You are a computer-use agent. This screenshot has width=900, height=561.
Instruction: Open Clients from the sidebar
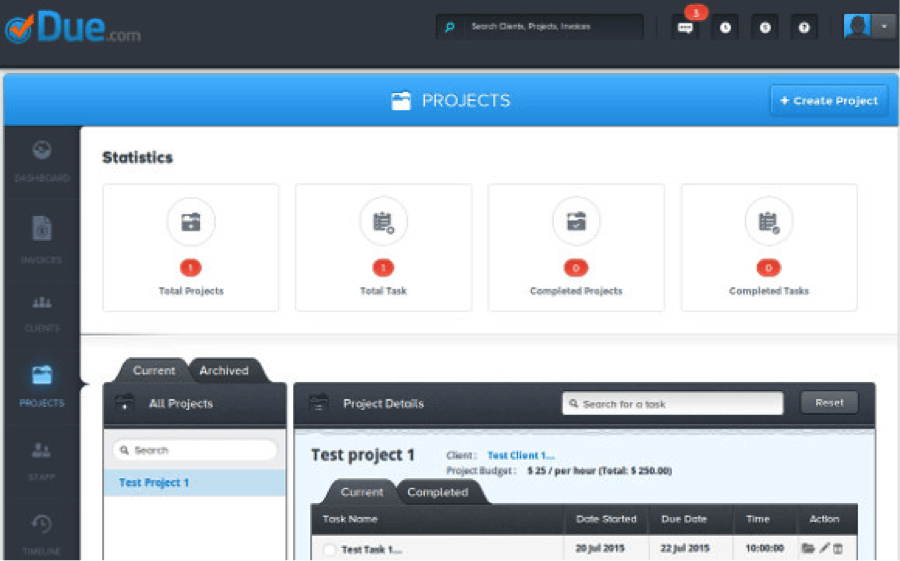click(41, 312)
